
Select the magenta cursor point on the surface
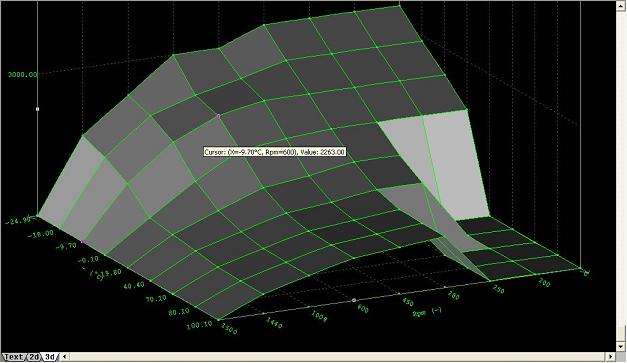(x=218, y=116)
